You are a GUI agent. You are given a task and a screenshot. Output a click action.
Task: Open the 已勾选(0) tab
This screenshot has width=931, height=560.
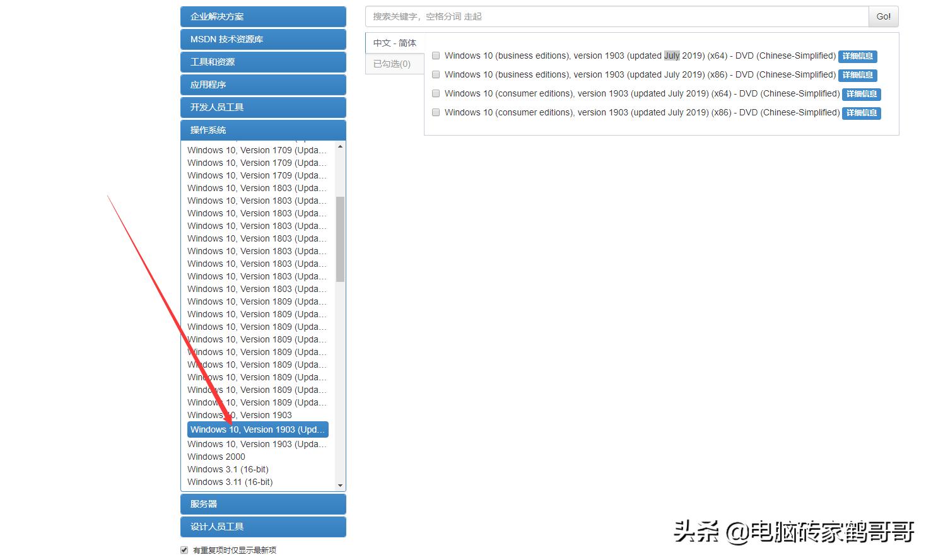point(395,64)
